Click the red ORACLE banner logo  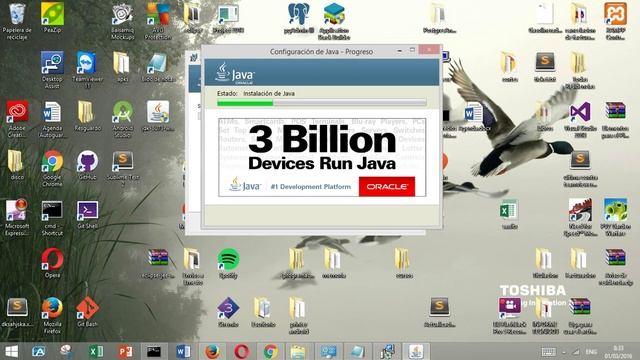(x=387, y=187)
